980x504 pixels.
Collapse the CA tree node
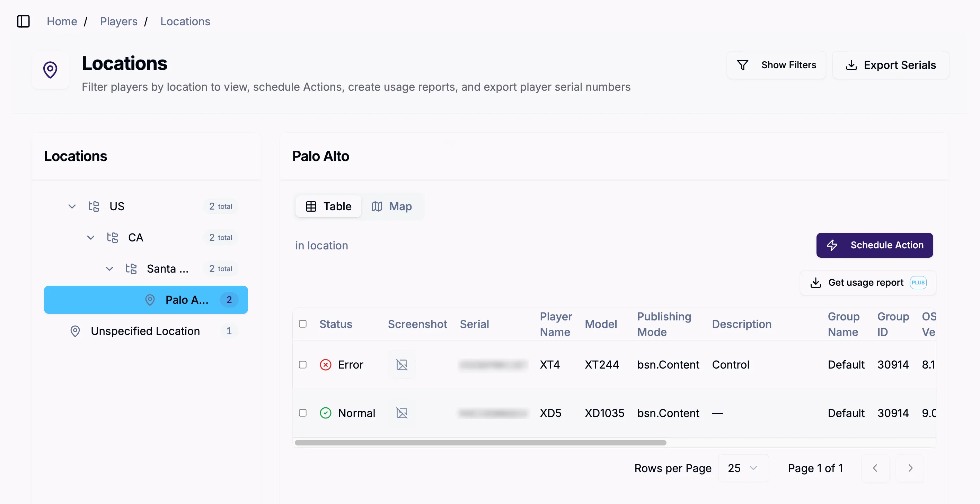[90, 237]
